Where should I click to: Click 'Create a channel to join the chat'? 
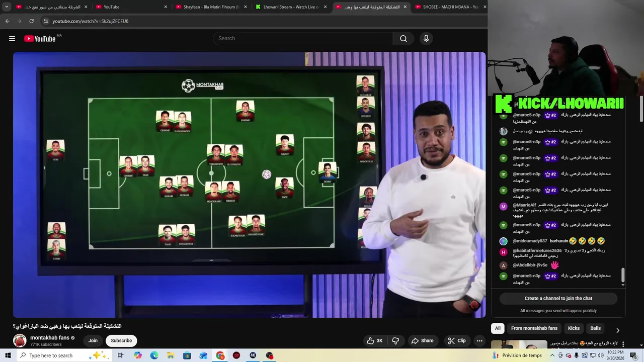click(x=558, y=299)
